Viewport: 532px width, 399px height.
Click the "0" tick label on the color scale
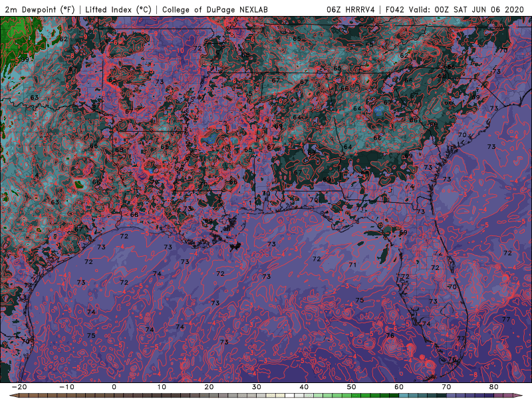(114, 387)
